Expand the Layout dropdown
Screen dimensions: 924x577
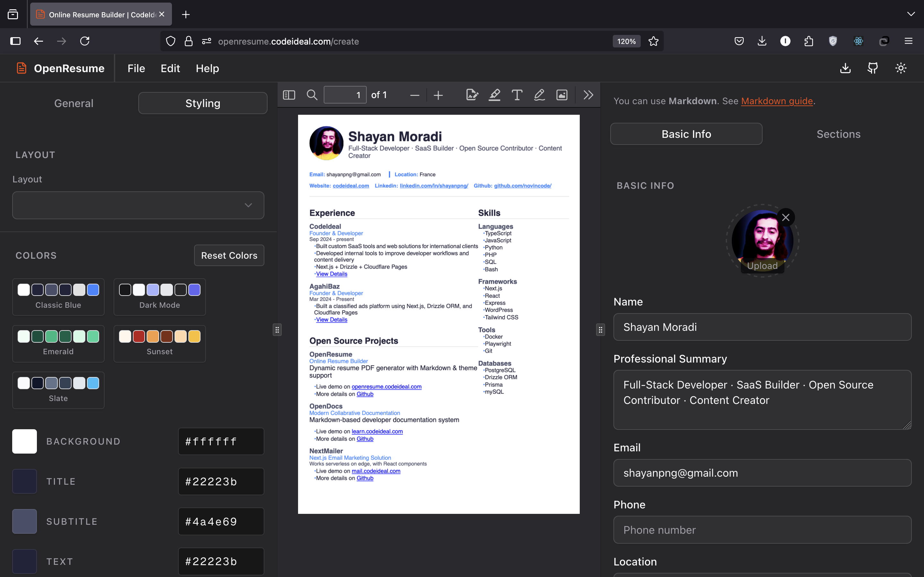click(138, 205)
